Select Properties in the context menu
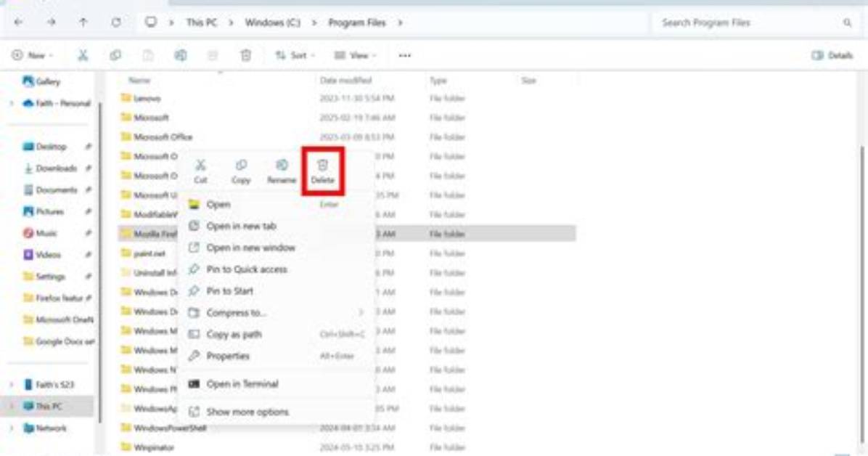This screenshot has height=456, width=868. (276, 356)
